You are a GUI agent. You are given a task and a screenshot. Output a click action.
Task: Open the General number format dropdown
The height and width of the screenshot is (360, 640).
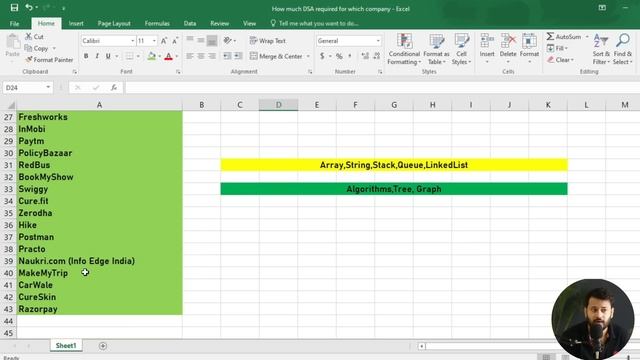coord(378,41)
